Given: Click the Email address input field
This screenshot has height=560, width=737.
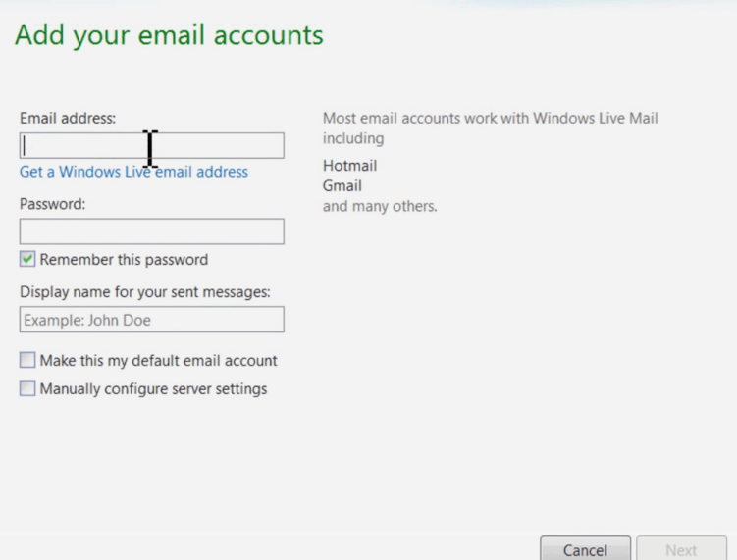Looking at the screenshot, I should click(x=151, y=145).
